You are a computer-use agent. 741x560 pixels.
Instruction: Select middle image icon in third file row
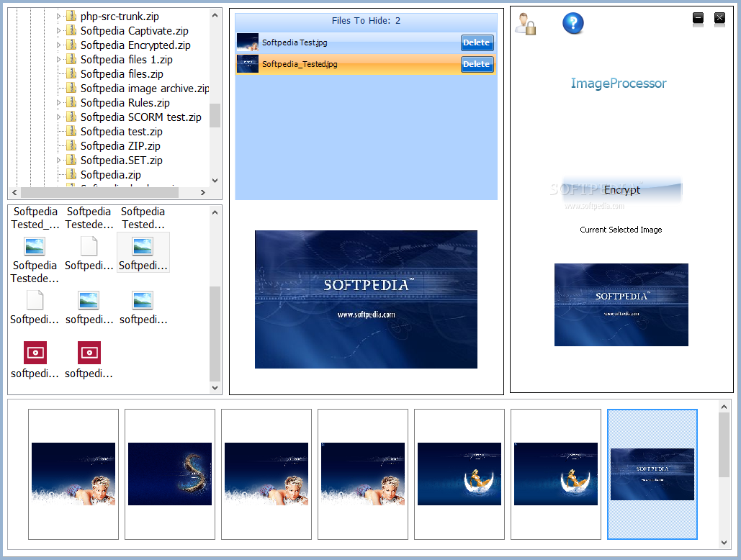coord(89,300)
